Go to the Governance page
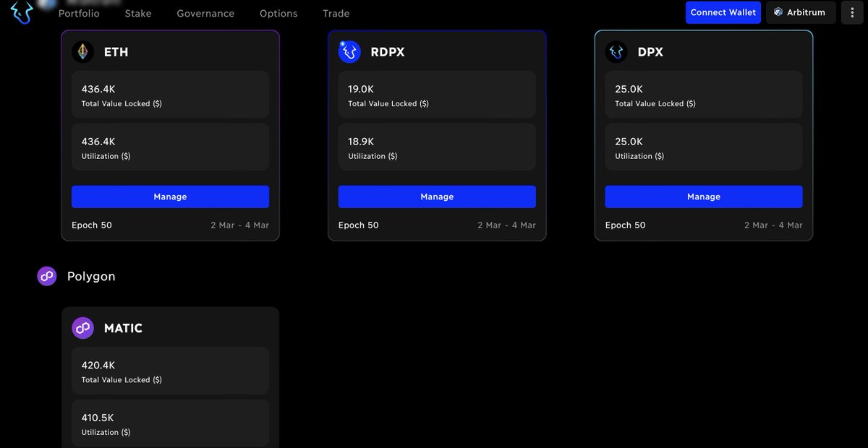Screen dimensions: 868x448 pos(205,13)
